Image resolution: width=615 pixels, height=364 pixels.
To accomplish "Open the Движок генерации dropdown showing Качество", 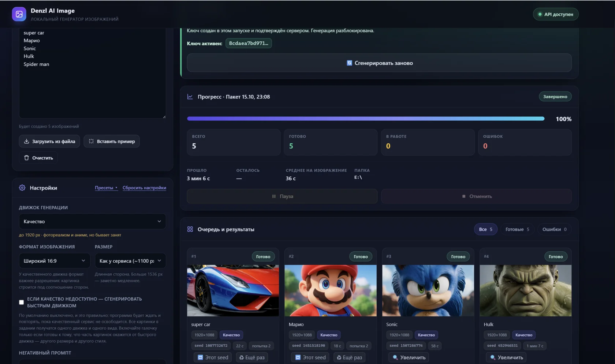I will coord(92,221).
